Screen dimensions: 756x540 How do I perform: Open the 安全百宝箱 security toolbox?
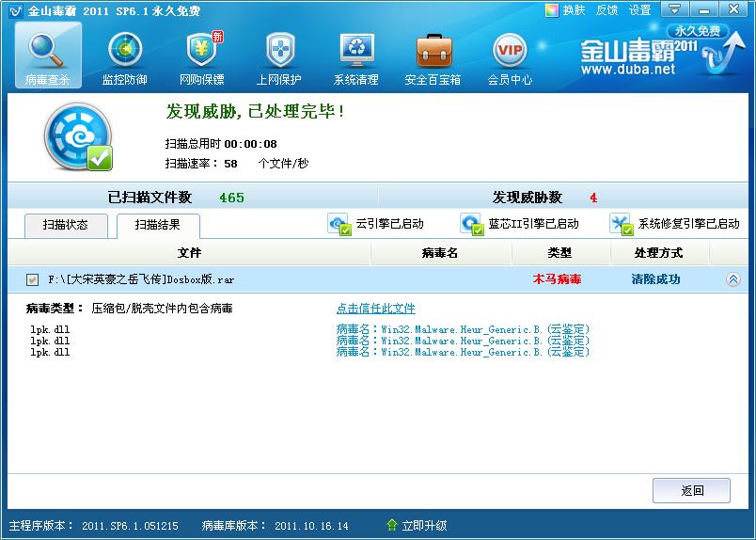point(433,56)
